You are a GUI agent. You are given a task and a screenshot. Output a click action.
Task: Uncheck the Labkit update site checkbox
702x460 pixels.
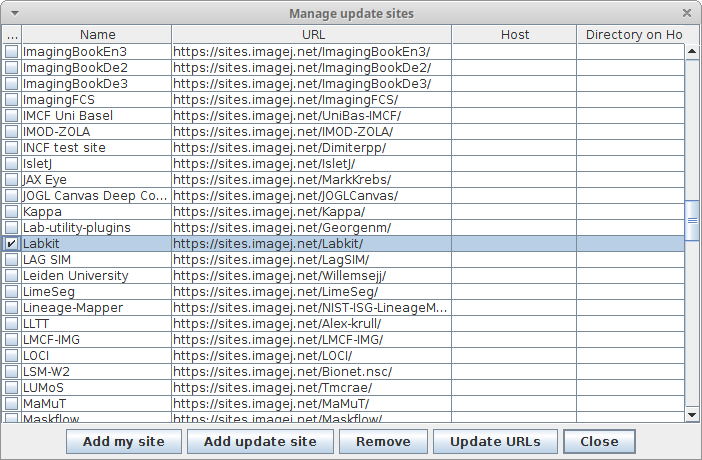tap(11, 244)
